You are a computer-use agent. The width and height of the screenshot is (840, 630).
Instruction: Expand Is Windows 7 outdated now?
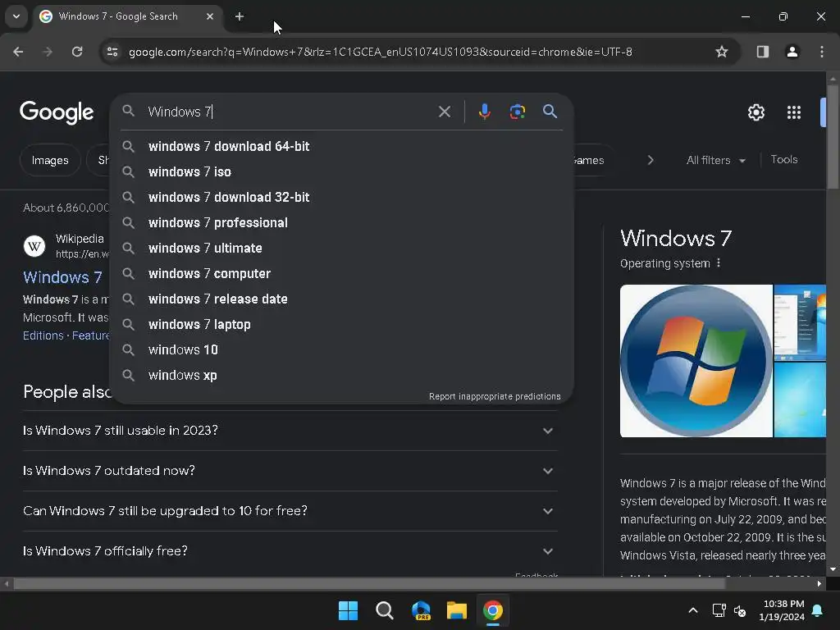[290, 471]
